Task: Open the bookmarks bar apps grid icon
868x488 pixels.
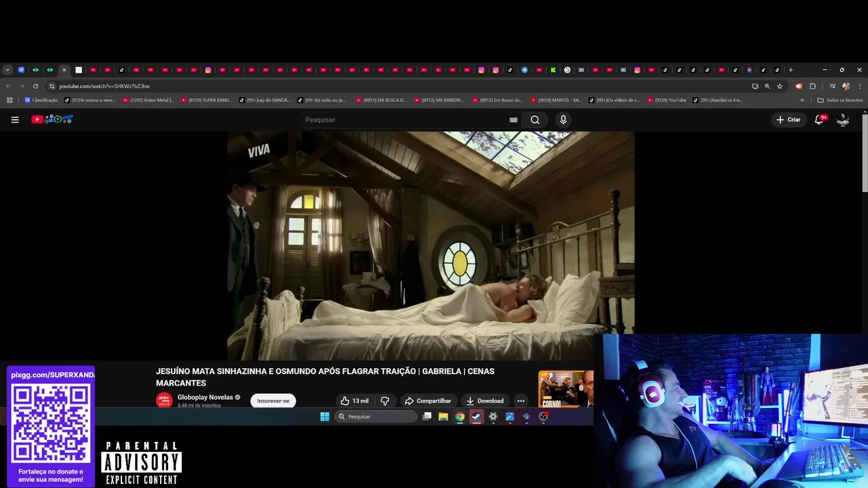Action: [9, 100]
